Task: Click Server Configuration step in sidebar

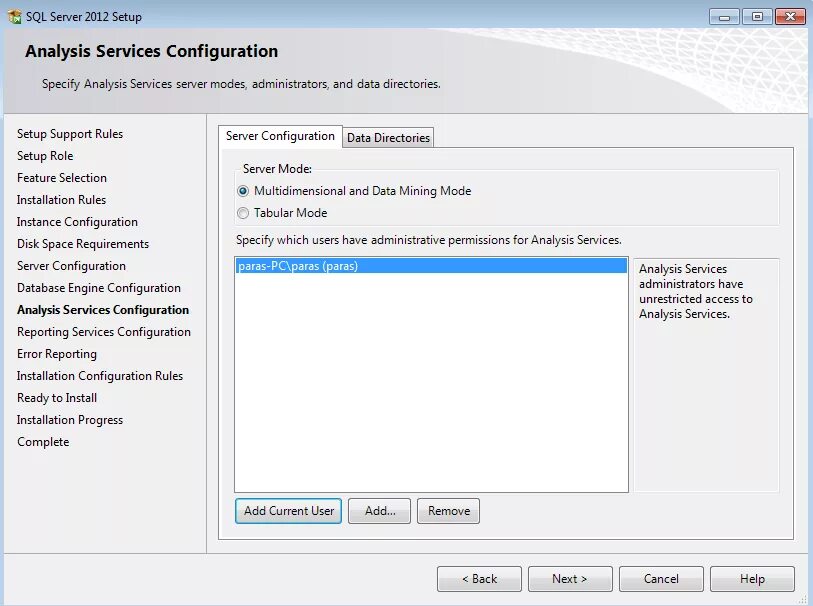Action: click(72, 266)
